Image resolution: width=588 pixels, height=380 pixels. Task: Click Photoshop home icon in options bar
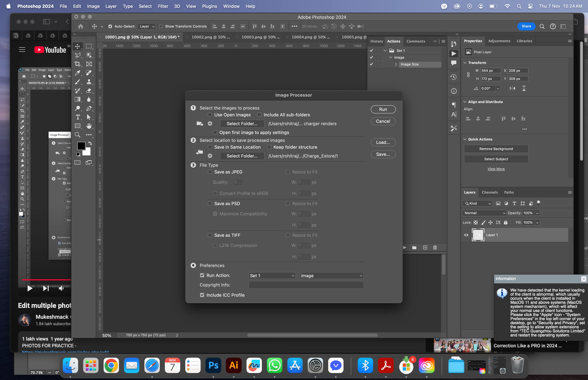point(80,26)
